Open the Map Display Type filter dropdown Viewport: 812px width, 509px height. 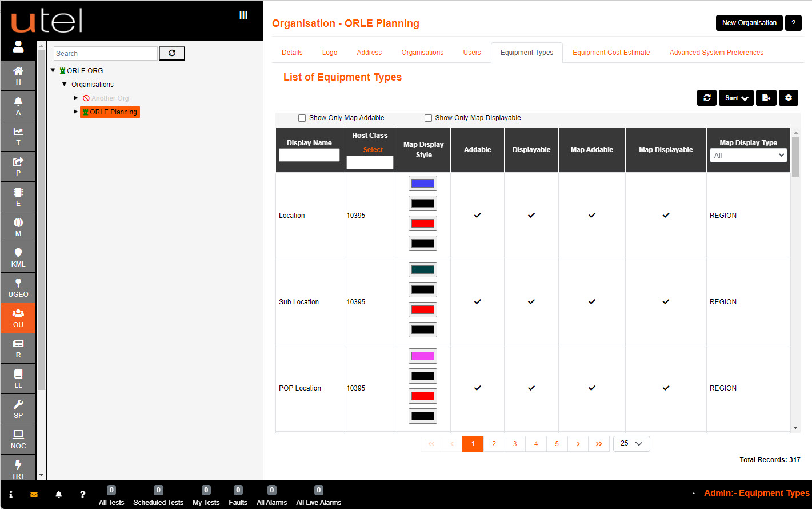pyautogui.click(x=748, y=155)
